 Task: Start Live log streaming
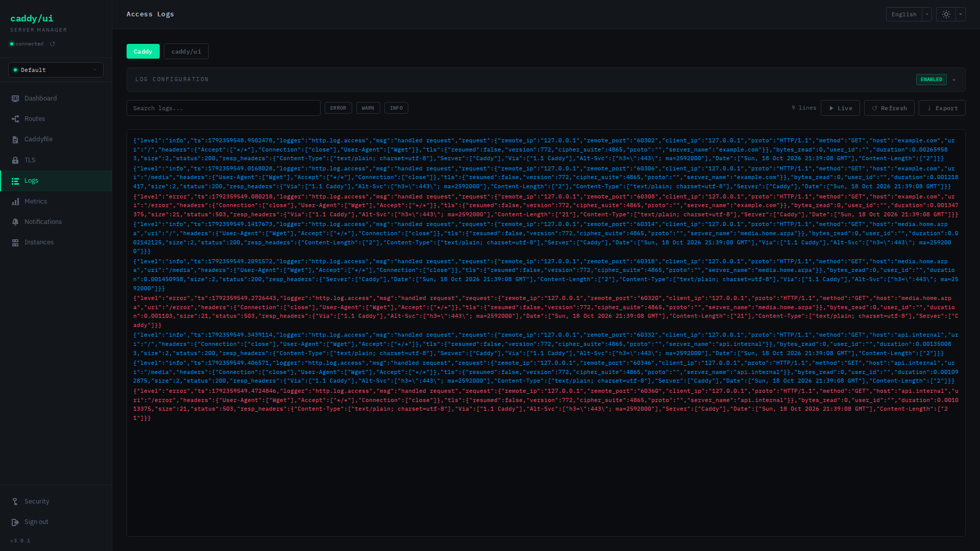pos(840,108)
